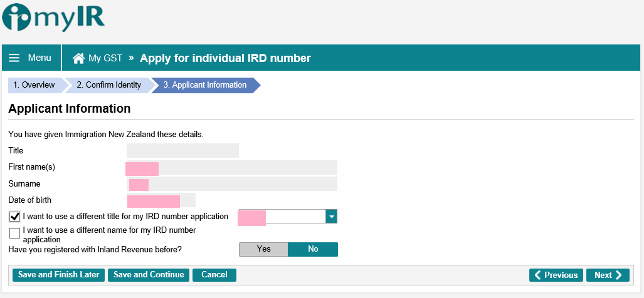Select the Applicant Information step
This screenshot has width=644, height=298.
point(204,85)
